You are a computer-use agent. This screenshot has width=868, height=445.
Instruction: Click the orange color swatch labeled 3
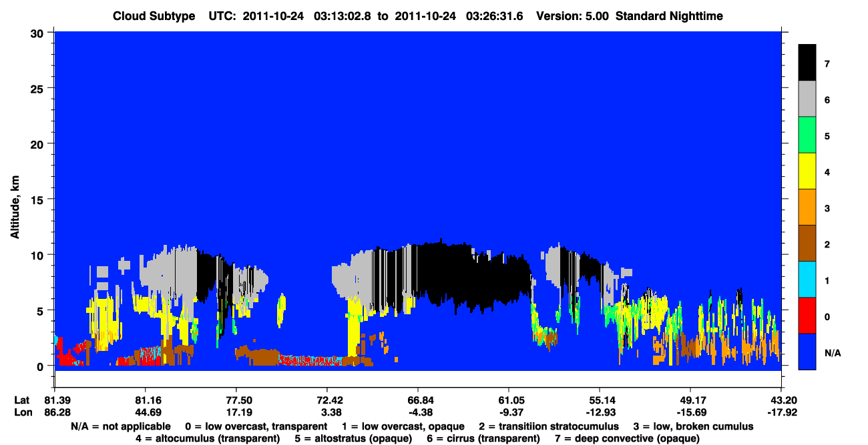pyautogui.click(x=807, y=207)
